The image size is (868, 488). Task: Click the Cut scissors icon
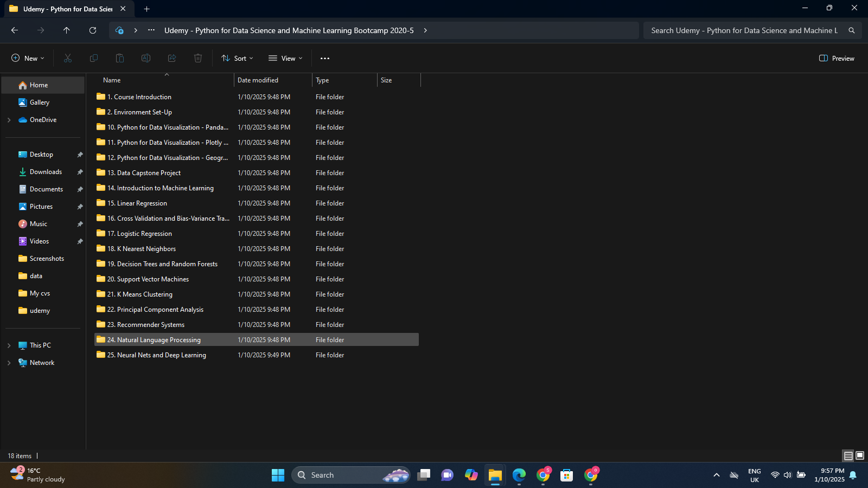point(68,58)
